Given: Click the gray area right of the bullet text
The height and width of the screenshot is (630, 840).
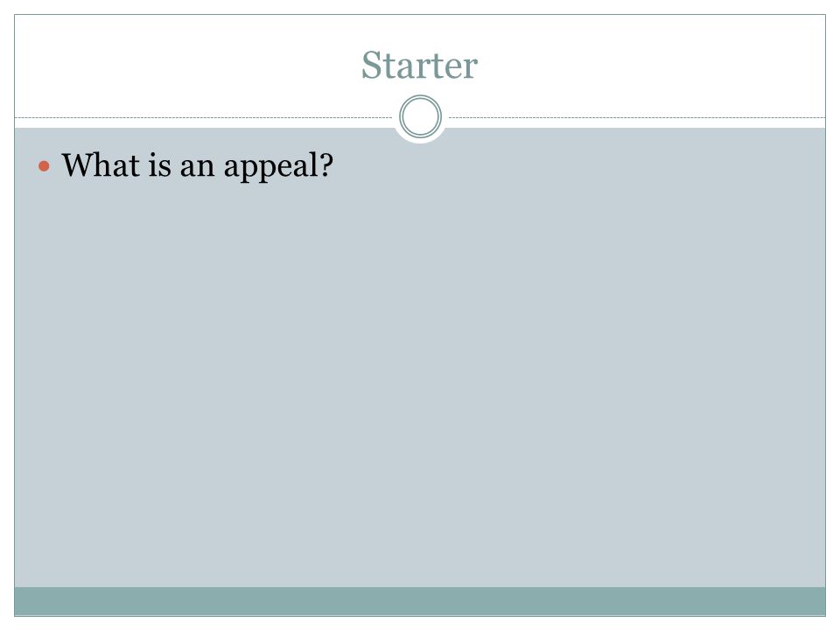Looking at the screenshot, I should pos(578,165).
